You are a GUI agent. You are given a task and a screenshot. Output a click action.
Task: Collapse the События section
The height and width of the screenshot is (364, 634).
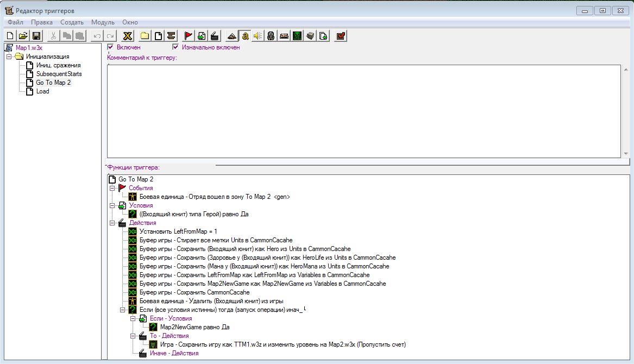[112, 188]
